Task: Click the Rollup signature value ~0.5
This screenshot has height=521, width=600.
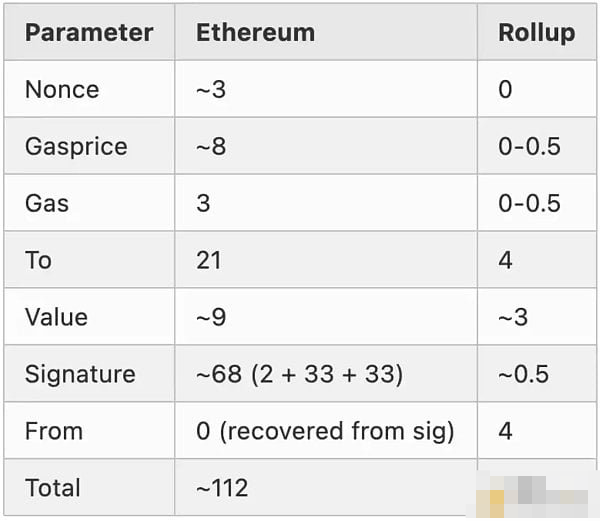Action: [523, 374]
